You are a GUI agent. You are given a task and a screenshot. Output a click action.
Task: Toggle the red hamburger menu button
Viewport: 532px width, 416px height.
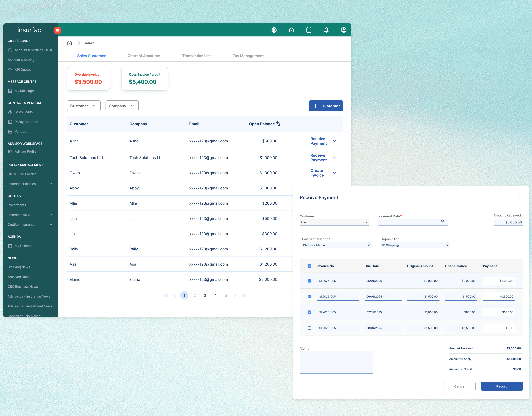point(57,30)
